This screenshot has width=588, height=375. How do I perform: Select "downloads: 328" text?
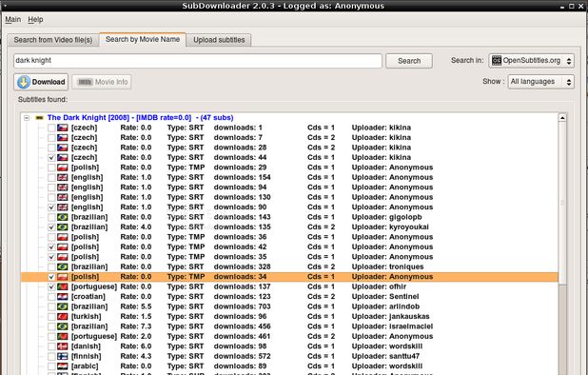[243, 266]
